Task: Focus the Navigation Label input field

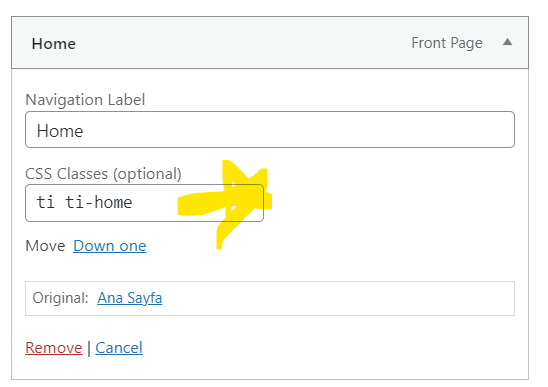Action: (270, 130)
